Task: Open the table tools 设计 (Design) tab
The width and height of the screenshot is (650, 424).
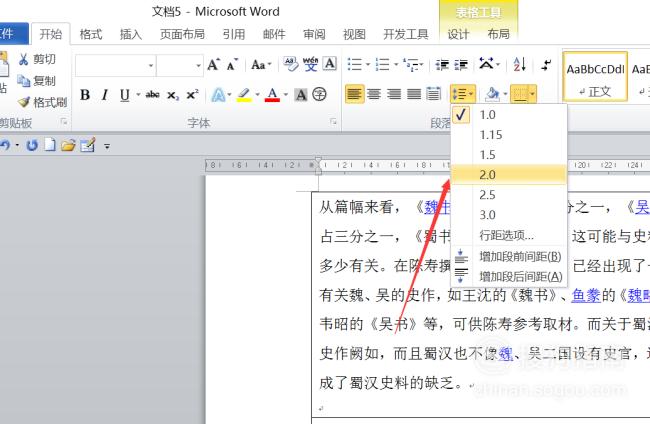Action: point(458,34)
